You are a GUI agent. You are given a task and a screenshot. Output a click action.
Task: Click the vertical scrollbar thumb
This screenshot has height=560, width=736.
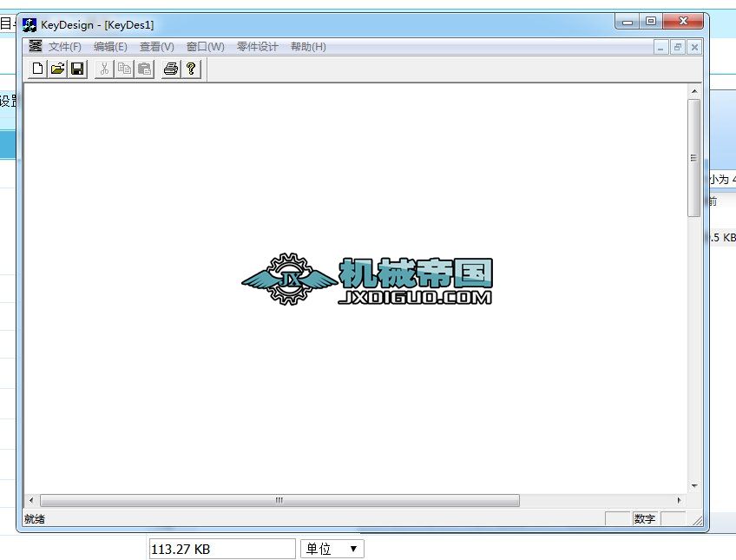pyautogui.click(x=694, y=158)
